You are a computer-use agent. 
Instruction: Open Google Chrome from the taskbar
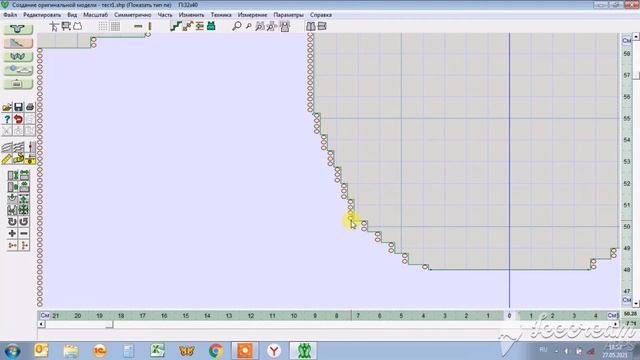point(216,351)
